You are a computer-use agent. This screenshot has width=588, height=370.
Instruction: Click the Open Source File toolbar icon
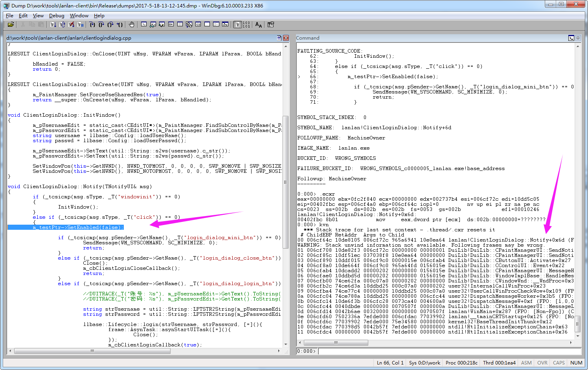click(11, 24)
